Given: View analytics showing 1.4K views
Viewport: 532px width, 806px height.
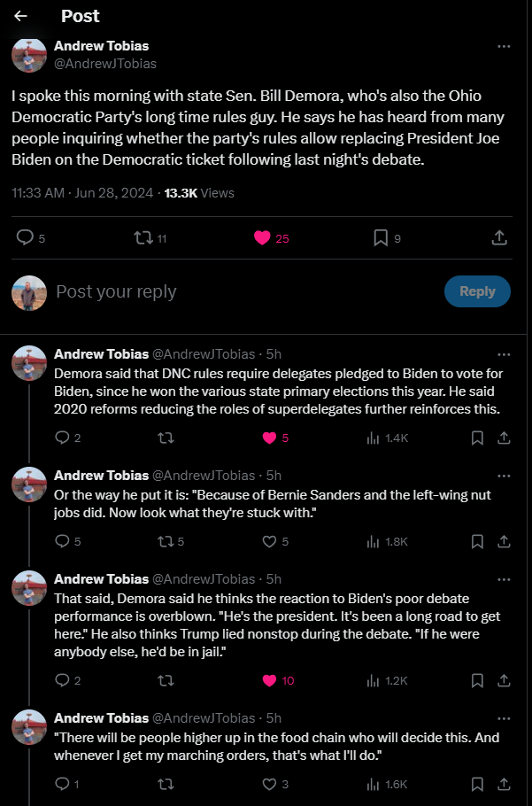Looking at the screenshot, I should coord(387,438).
